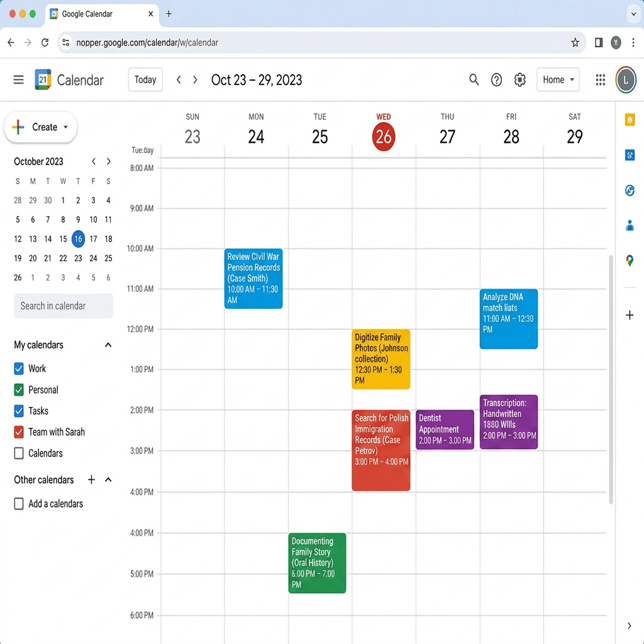644x644 pixels.
Task: Open Transcription: Handwritten 1880 Wills event
Action: click(508, 422)
